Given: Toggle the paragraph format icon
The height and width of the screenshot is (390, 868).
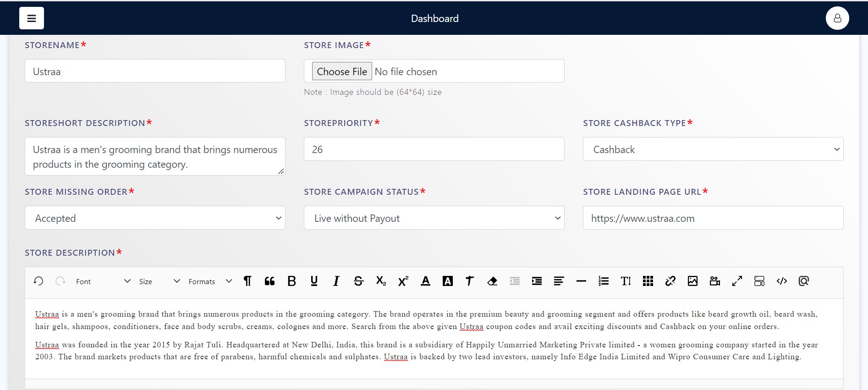Looking at the screenshot, I should pyautogui.click(x=247, y=281).
